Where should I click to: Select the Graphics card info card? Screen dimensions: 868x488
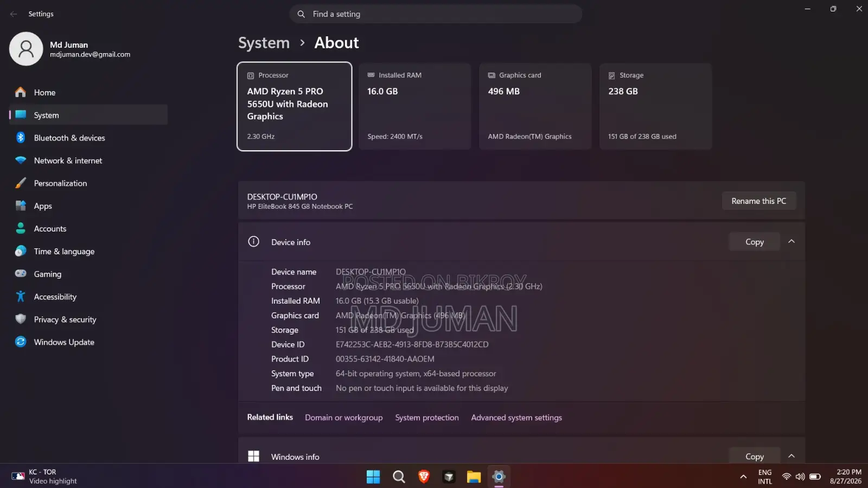pos(535,106)
